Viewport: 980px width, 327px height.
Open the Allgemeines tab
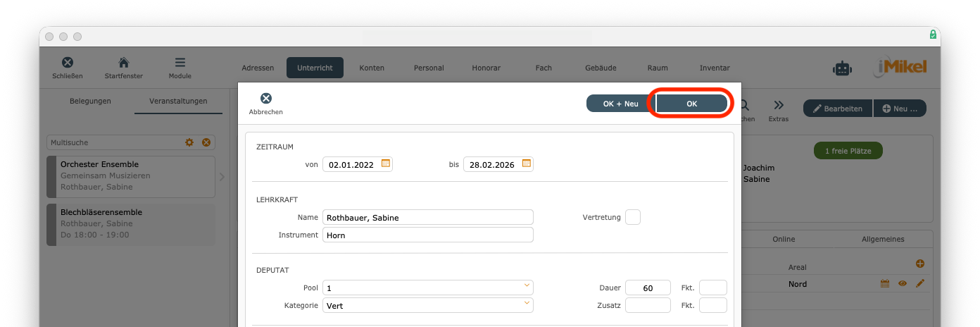pos(883,239)
